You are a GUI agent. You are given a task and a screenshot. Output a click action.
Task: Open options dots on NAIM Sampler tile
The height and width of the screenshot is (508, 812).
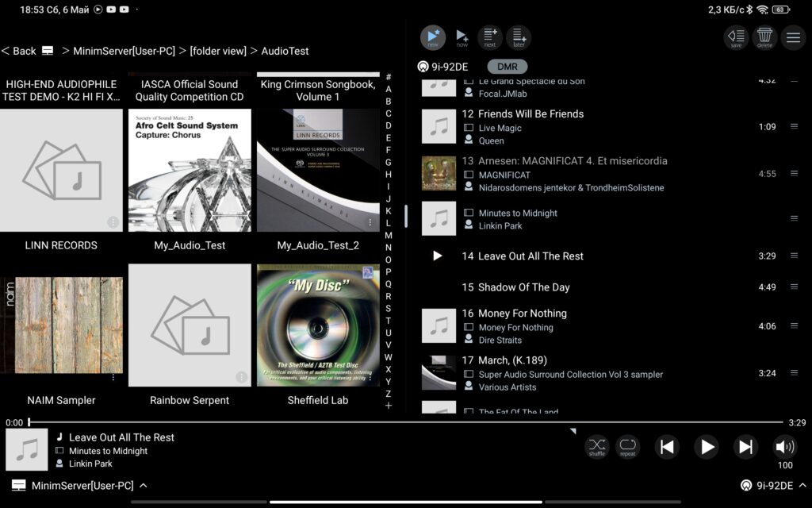tap(113, 377)
